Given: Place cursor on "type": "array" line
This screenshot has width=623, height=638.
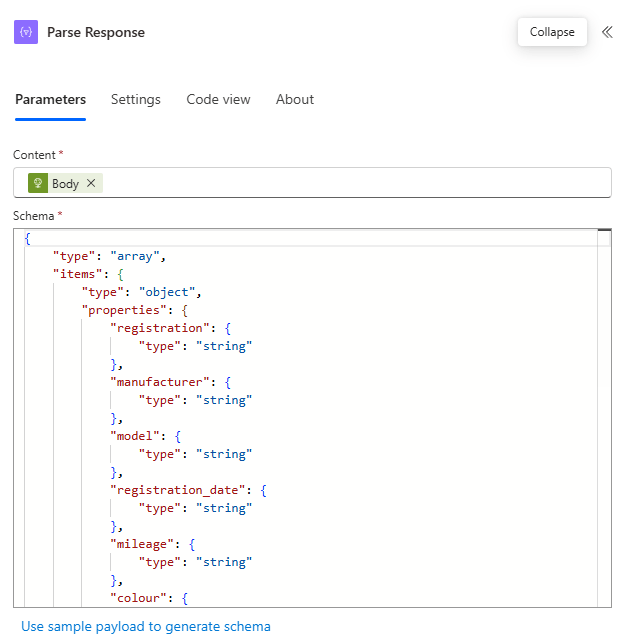Looking at the screenshot, I should coord(108,256).
